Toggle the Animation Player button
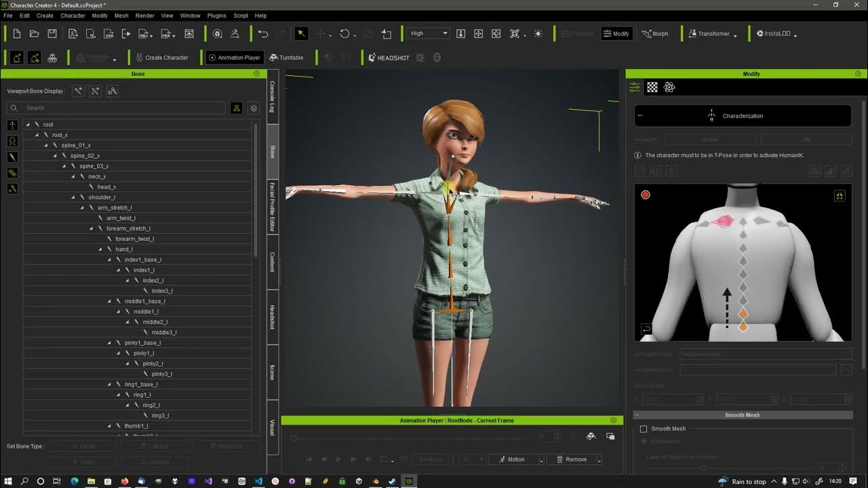868x488 pixels. (234, 58)
